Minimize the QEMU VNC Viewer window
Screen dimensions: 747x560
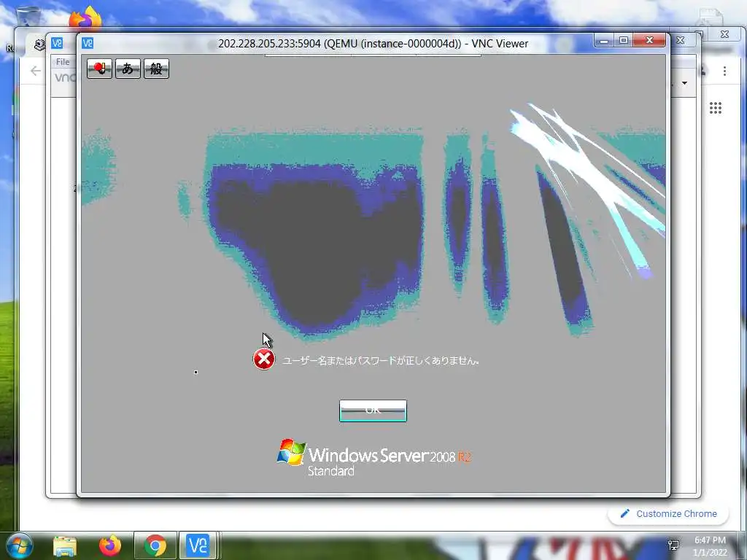tap(603, 41)
